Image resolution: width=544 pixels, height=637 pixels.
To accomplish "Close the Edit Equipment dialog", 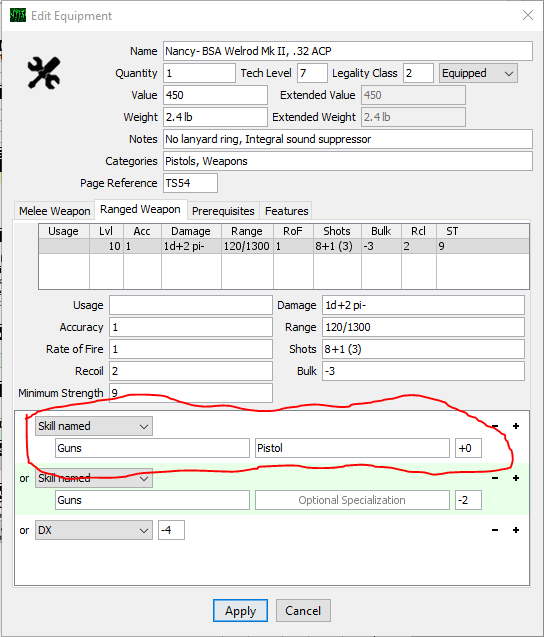I will point(528,15).
